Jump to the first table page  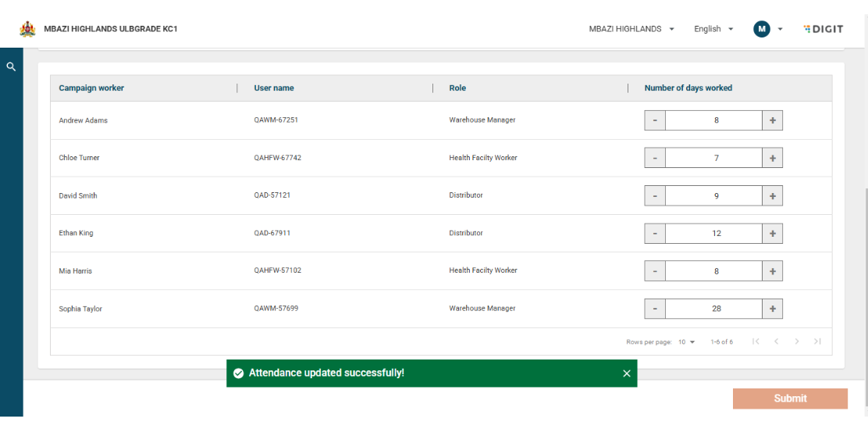coord(756,342)
